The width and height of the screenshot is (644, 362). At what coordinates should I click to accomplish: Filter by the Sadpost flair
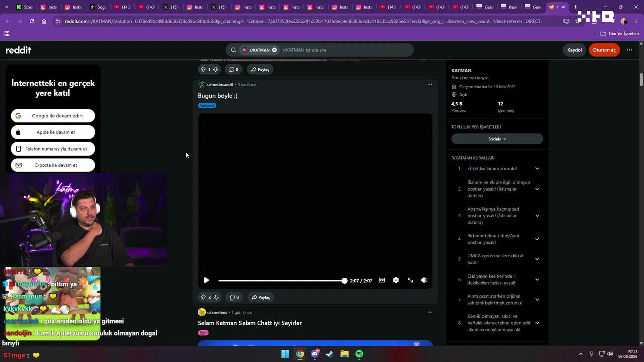[x=207, y=106]
